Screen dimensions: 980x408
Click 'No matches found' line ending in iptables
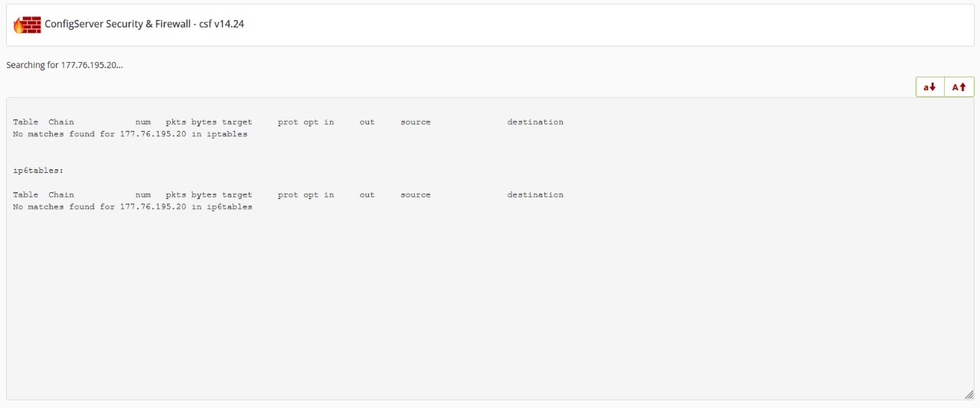130,134
